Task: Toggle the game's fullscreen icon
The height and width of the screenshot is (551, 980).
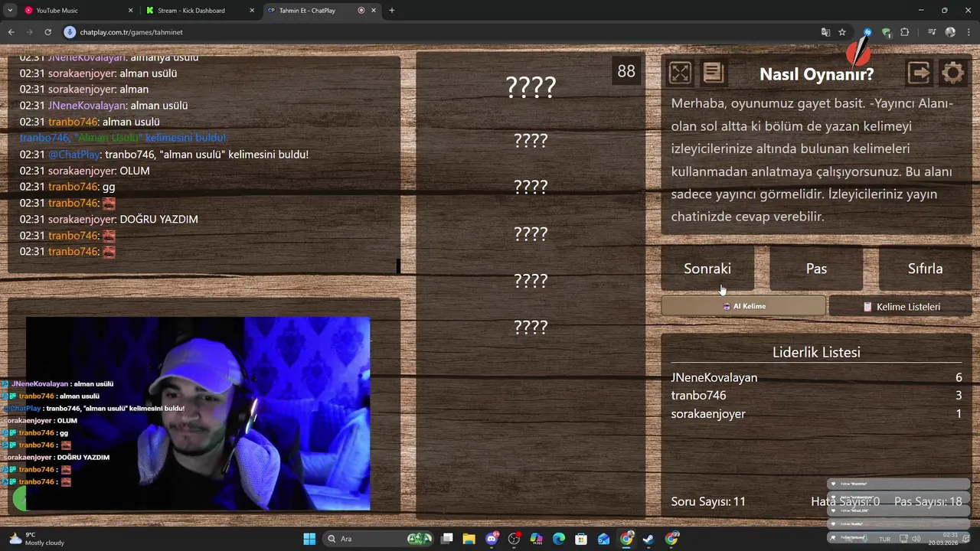Action: (x=680, y=73)
